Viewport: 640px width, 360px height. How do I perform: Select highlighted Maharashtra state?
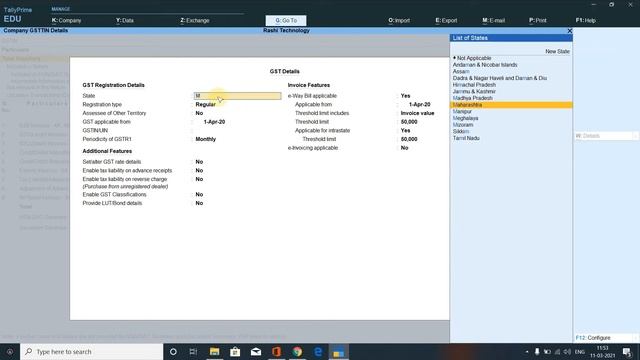[511, 105]
